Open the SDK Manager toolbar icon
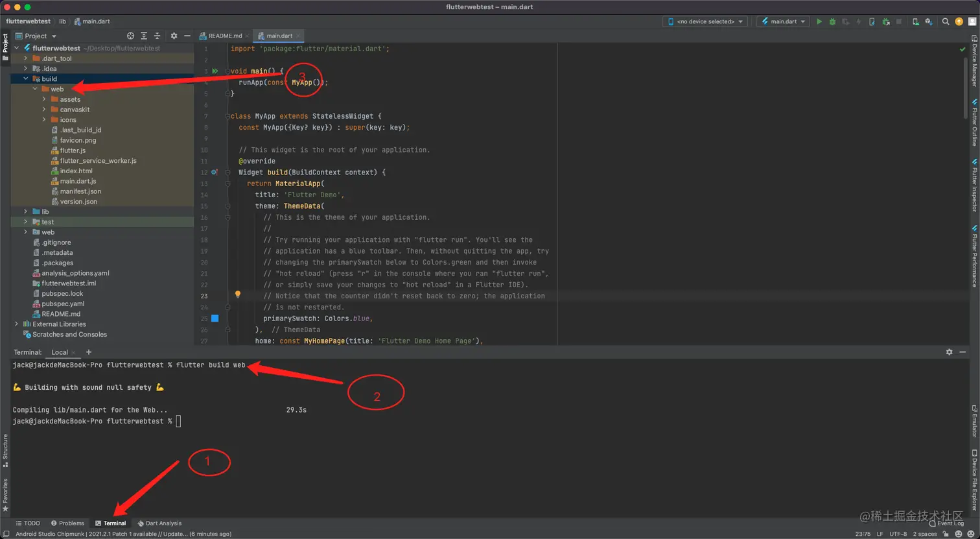This screenshot has width=980, height=539. pyautogui.click(x=928, y=21)
